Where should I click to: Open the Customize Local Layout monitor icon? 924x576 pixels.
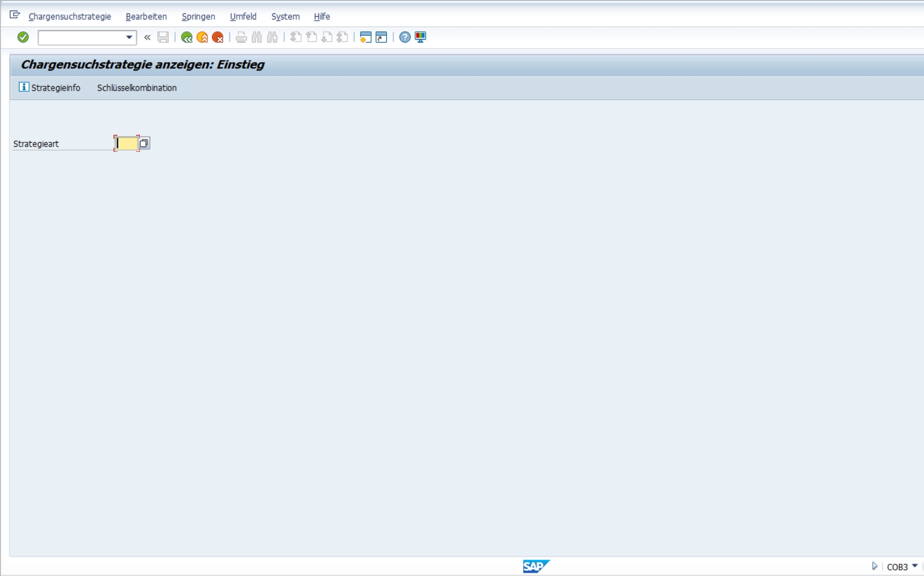[420, 38]
